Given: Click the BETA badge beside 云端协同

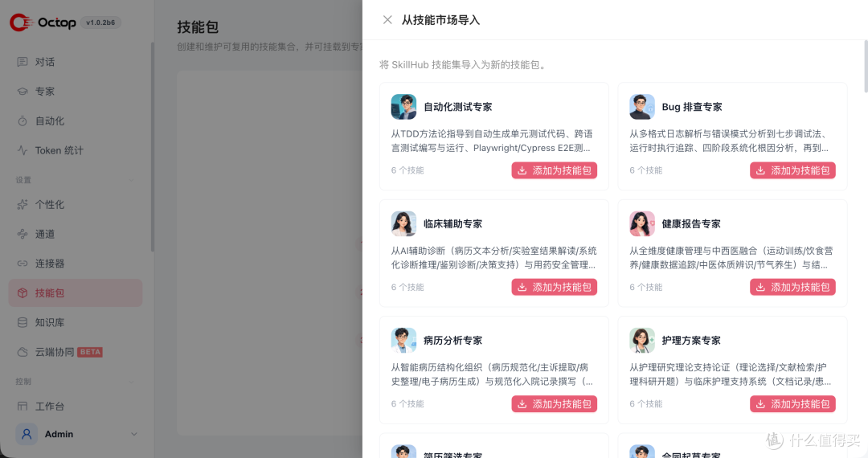Looking at the screenshot, I should (90, 352).
